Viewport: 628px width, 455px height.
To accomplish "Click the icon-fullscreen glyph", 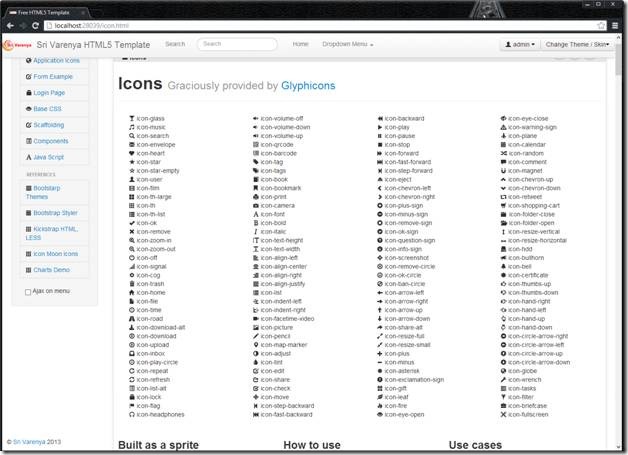I will tap(503, 415).
